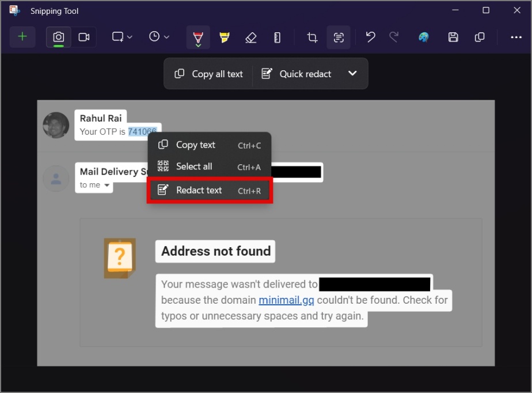Screen dimensions: 532x393
Task: Select the Eraser tool
Action: click(250, 37)
